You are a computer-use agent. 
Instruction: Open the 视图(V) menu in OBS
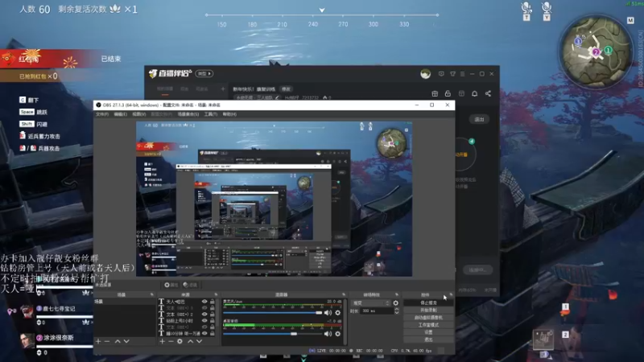point(138,114)
